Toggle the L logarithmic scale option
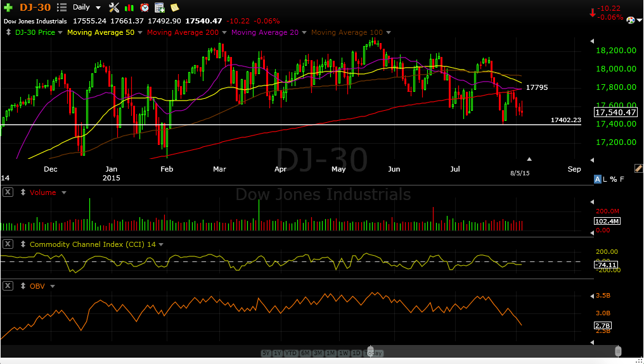 pyautogui.click(x=605, y=179)
